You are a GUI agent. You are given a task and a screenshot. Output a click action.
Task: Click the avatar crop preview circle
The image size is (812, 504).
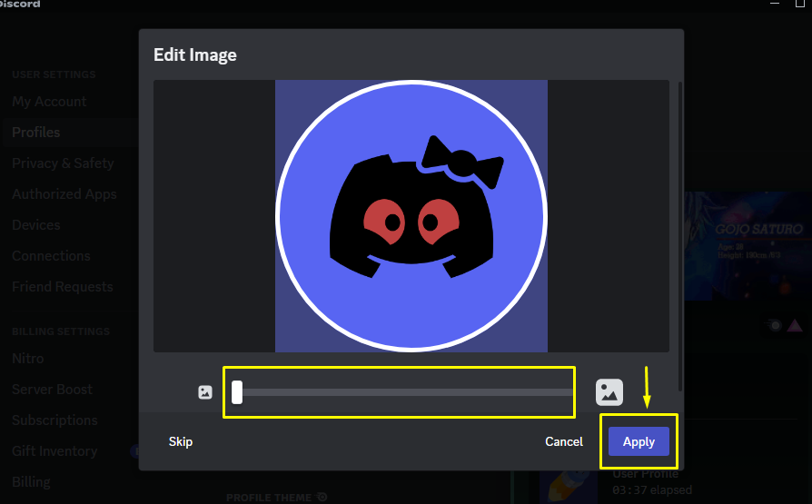click(x=411, y=216)
